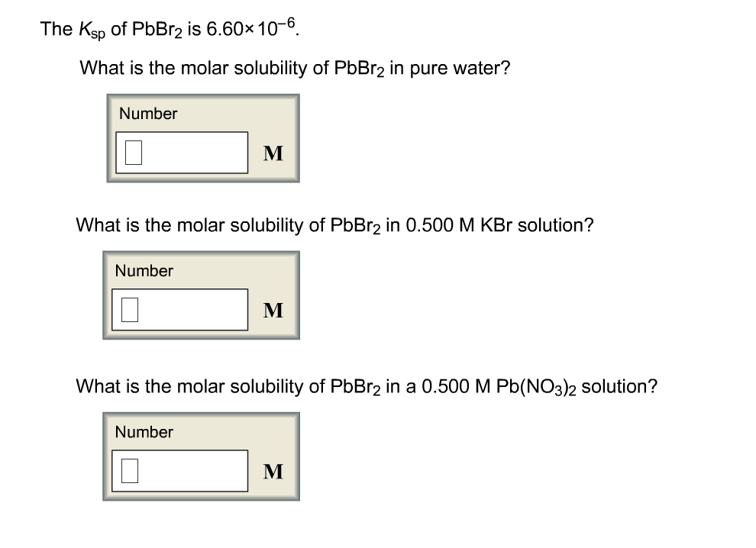Select the M unit symbol beside the second answer box
Image resolution: width=756 pixels, height=548 pixels.
click(x=273, y=310)
